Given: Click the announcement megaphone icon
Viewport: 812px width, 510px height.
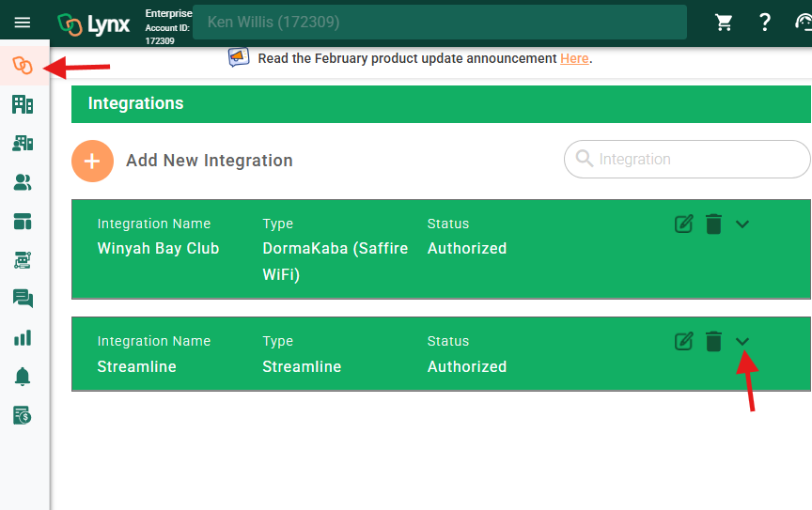Looking at the screenshot, I should [x=239, y=57].
